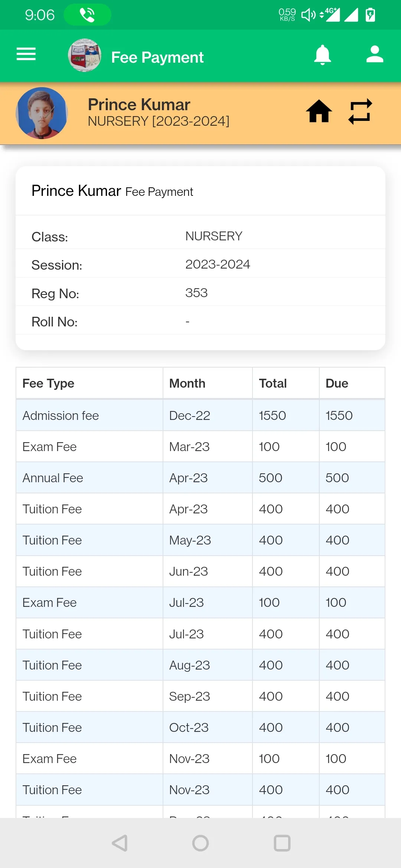Screen dimensions: 401x868
Task: Tap the battery status icon
Action: pos(370,15)
